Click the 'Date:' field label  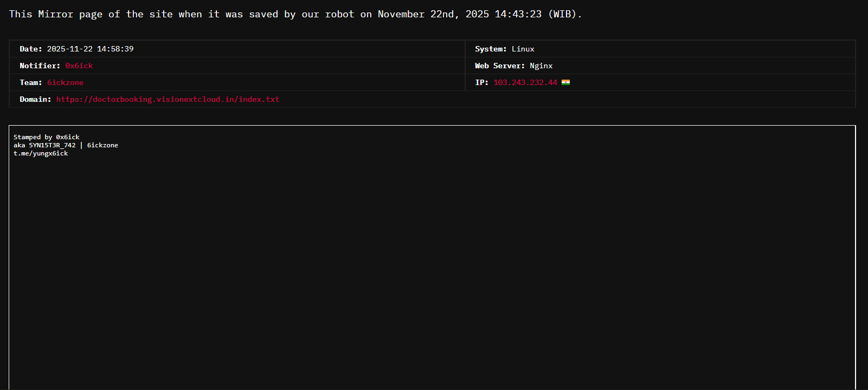(x=31, y=49)
